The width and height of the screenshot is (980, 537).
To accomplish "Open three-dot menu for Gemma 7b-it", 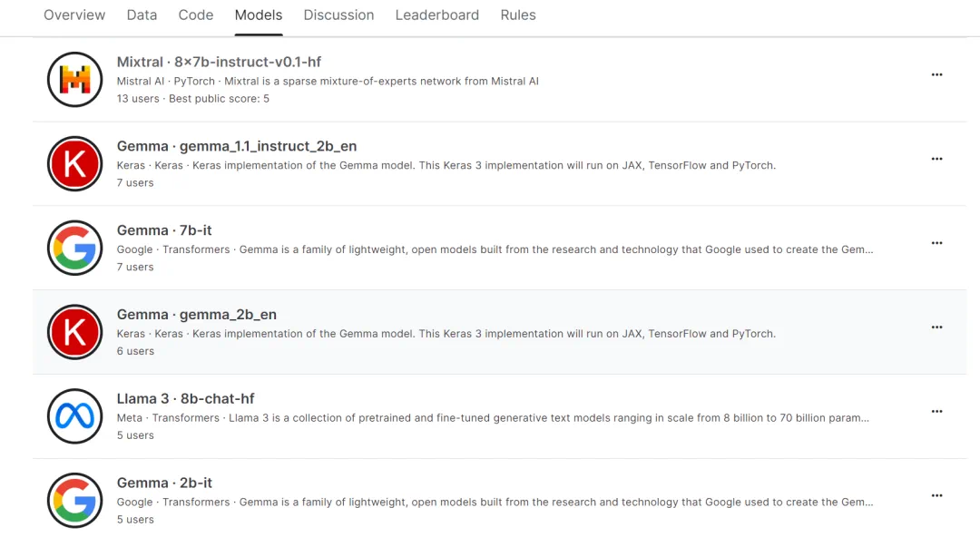I will pos(936,243).
